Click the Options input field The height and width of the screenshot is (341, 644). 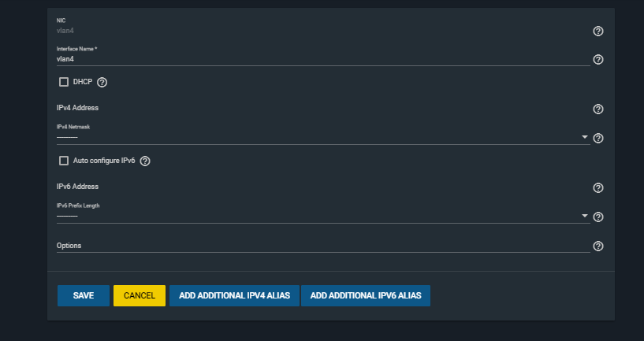coord(315,246)
